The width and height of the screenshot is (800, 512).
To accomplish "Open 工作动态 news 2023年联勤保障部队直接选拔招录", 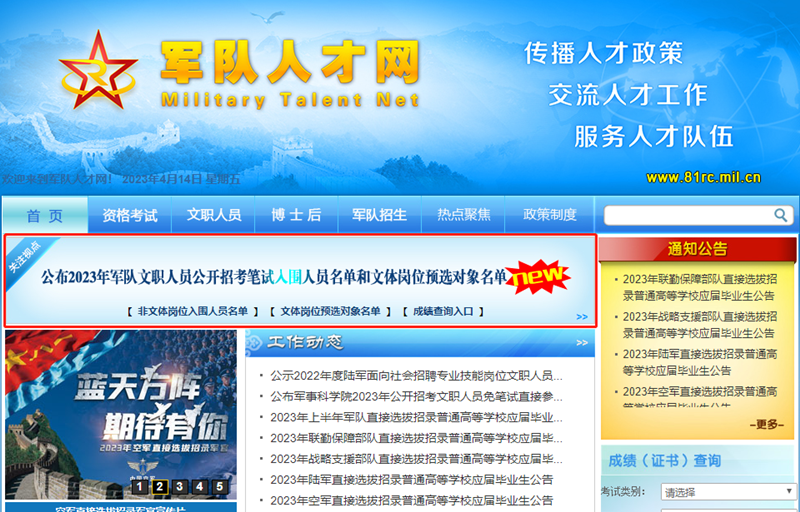I will [416, 438].
